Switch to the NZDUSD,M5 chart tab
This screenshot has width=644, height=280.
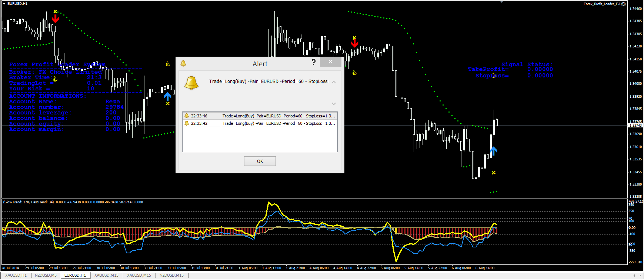click(46, 275)
